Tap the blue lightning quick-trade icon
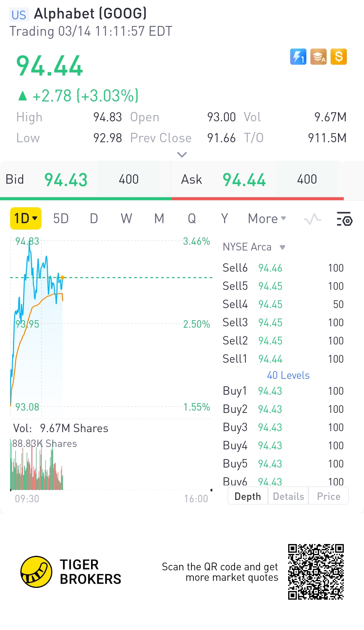 pyautogui.click(x=298, y=57)
